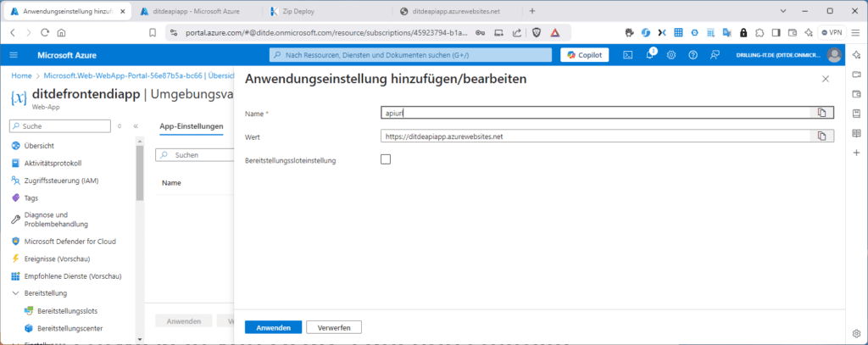Open reading list in browser sidebar

(856, 133)
